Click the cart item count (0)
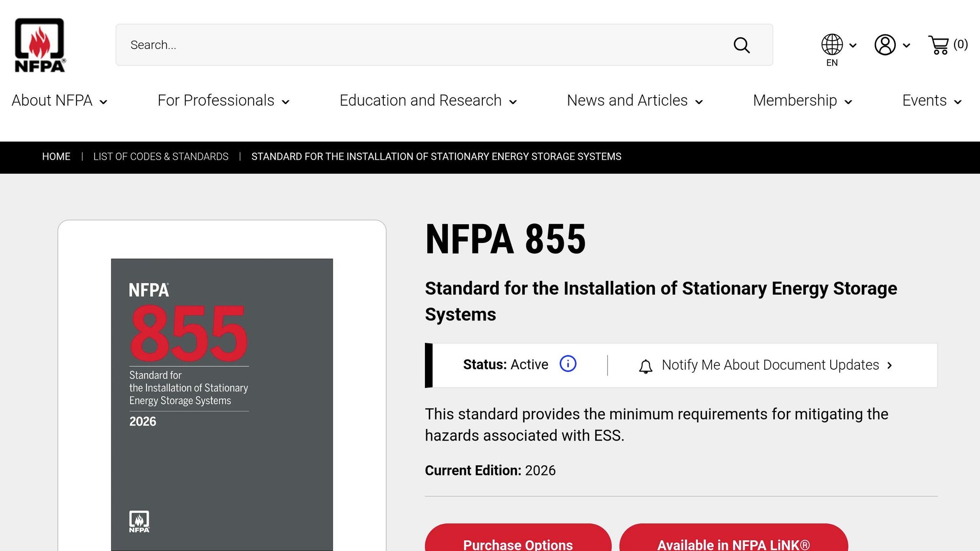This screenshot has width=980, height=551. 960,44
